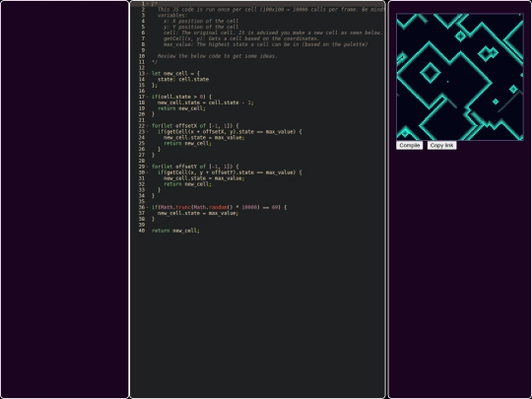Click final 'return new_cell;' on line 40

coord(175,231)
